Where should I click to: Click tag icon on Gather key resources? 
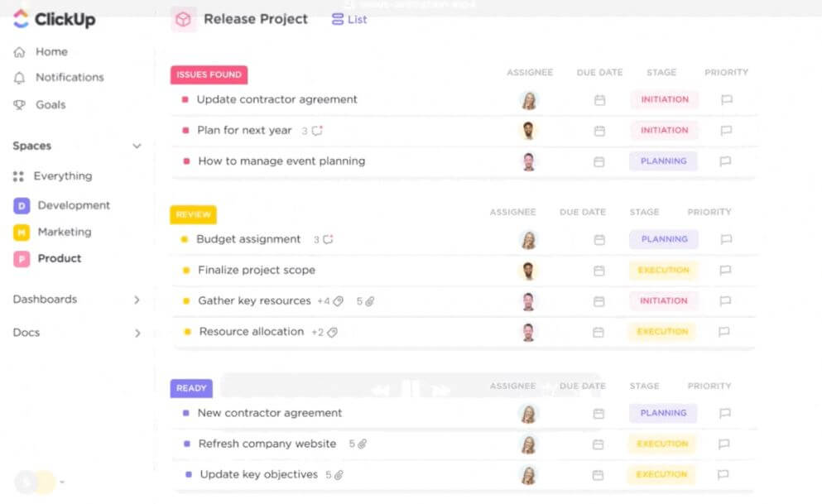click(338, 301)
